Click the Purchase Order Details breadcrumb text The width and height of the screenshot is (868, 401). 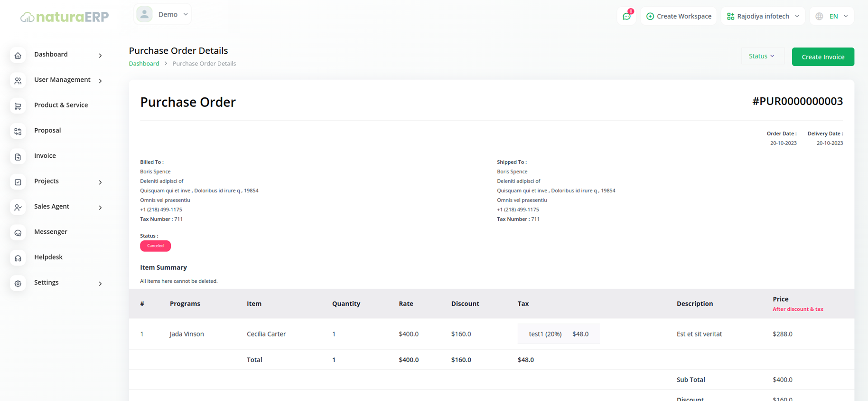coord(204,63)
